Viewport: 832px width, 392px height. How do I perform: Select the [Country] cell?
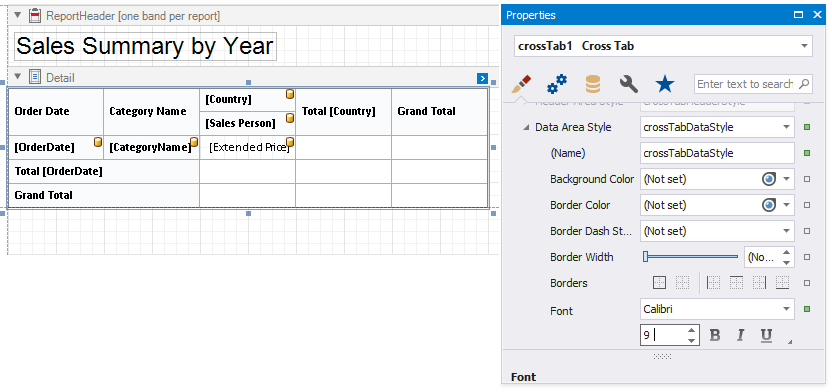click(x=247, y=100)
